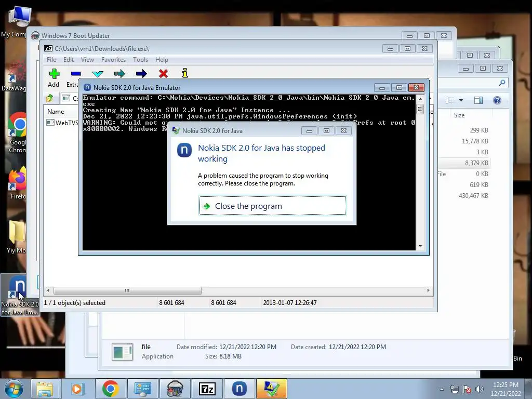Click the 15,778 KB size entry
The image size is (532, 399).
point(475,141)
